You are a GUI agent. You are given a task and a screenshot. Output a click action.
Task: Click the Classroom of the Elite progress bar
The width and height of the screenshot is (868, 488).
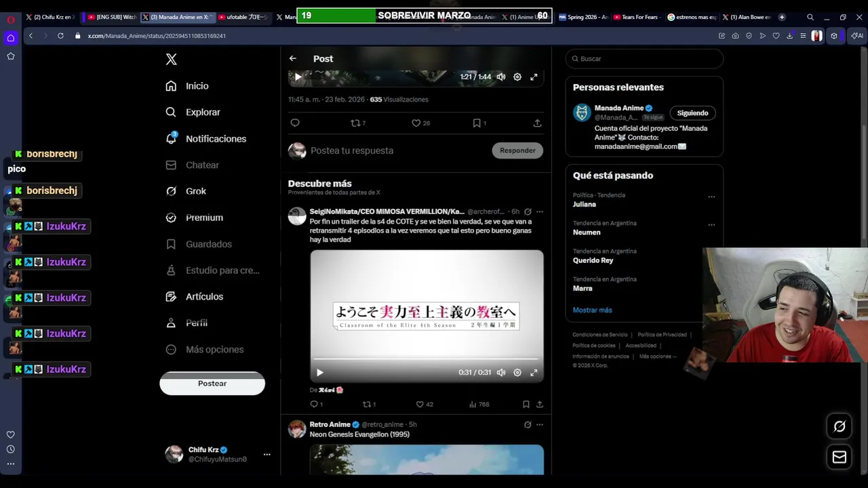(427, 359)
